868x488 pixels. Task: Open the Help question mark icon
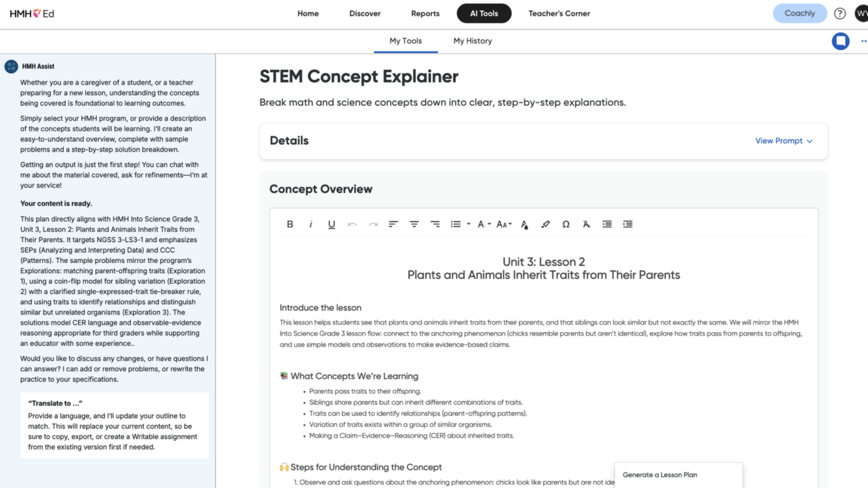click(x=840, y=13)
